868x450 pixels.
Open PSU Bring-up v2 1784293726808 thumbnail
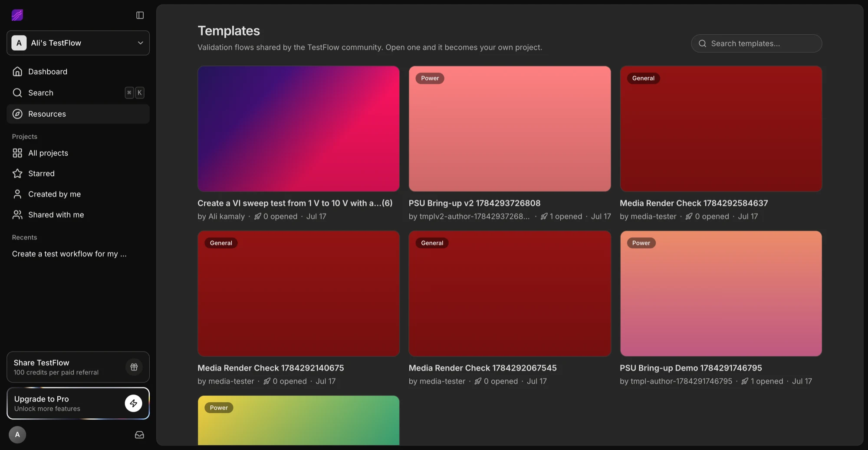pyautogui.click(x=510, y=129)
